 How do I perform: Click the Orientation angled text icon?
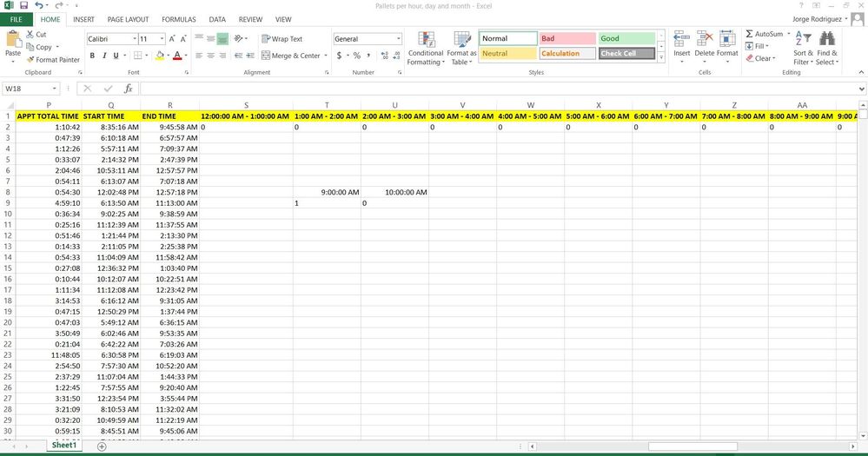coord(239,39)
